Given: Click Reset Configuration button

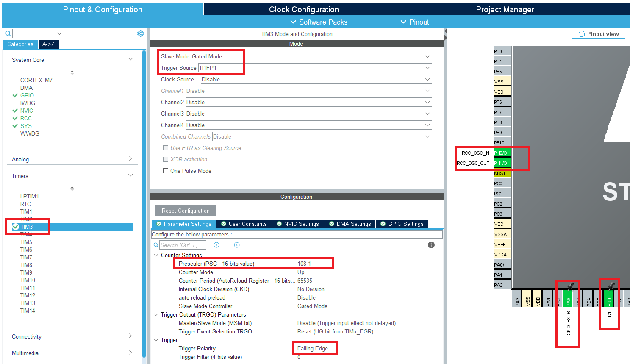Looking at the screenshot, I should pyautogui.click(x=186, y=211).
